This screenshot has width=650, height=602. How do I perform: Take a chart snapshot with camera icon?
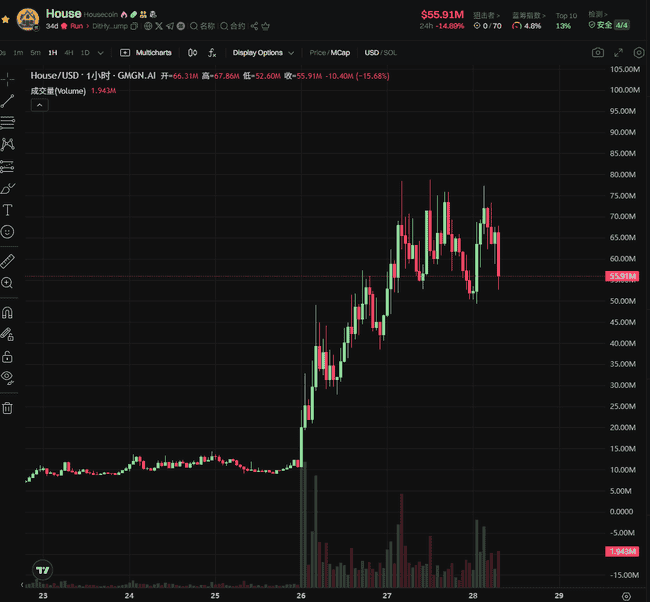(x=598, y=52)
